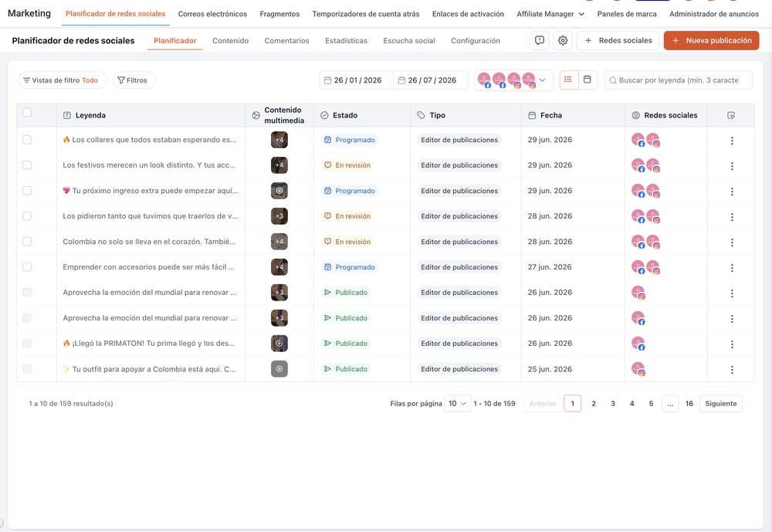This screenshot has height=532, width=772.
Task: Go to page 2 of results
Action: (594, 403)
